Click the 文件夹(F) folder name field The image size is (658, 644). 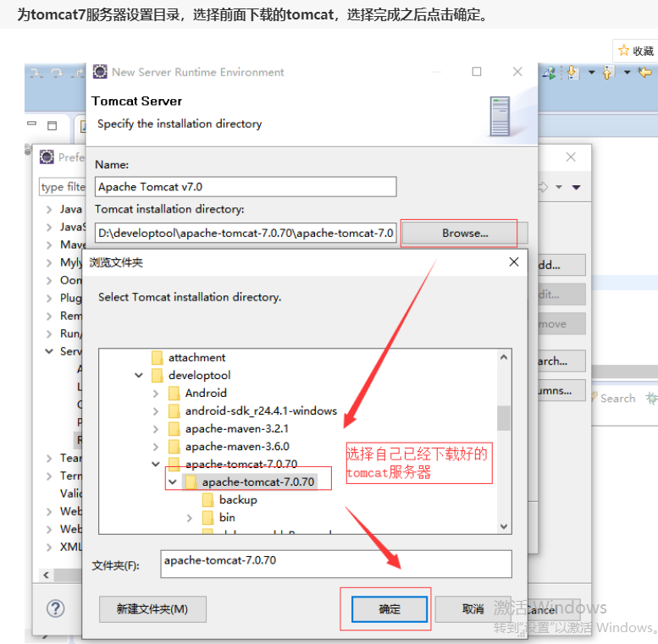coord(335,564)
